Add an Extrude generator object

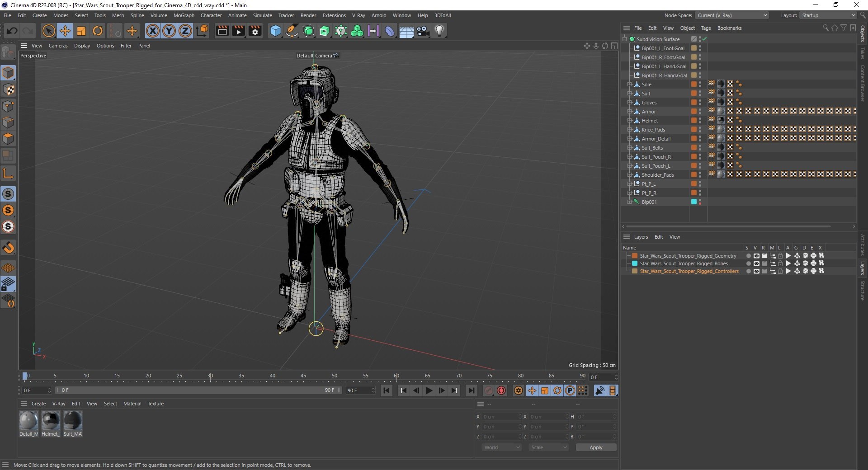325,31
